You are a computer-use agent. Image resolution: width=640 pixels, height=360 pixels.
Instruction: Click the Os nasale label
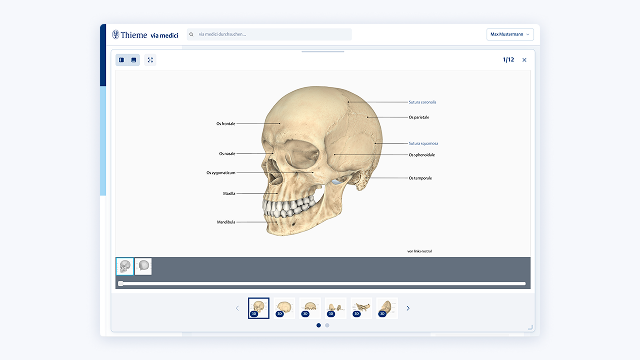227,153
